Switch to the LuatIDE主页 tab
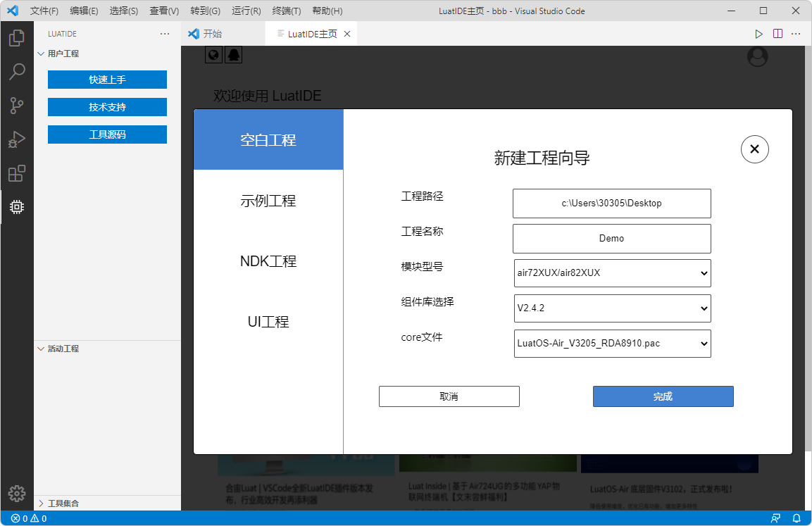Viewport: 812px width, 526px height. (312, 34)
